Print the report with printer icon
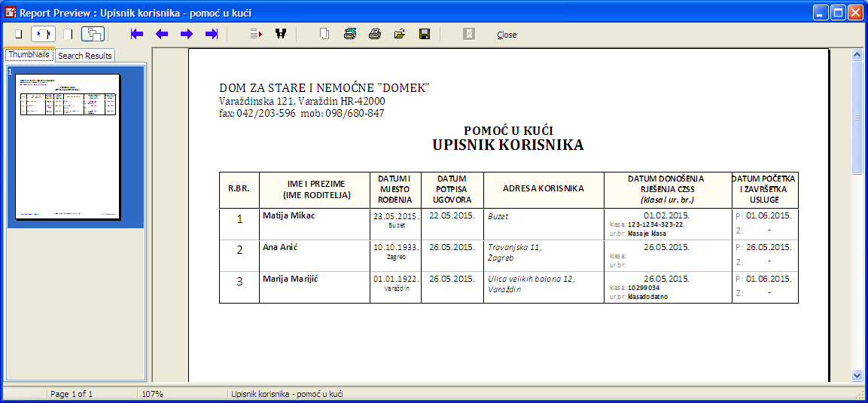 pyautogui.click(x=375, y=34)
